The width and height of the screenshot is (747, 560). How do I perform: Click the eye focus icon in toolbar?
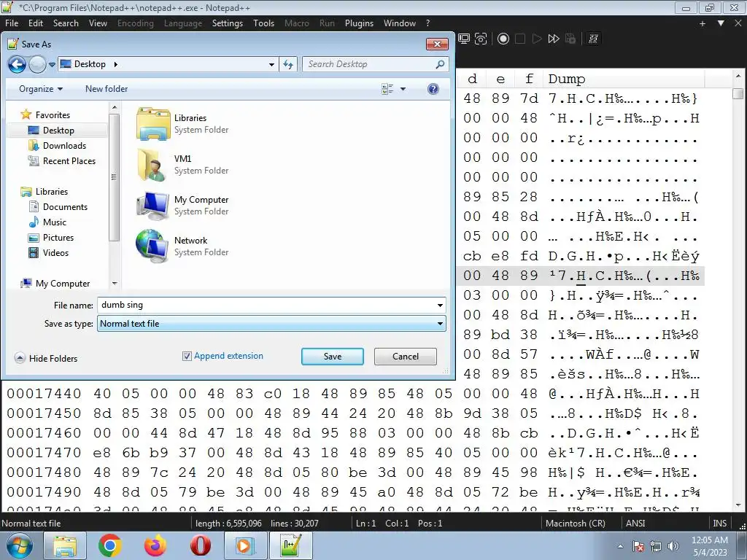(481, 39)
